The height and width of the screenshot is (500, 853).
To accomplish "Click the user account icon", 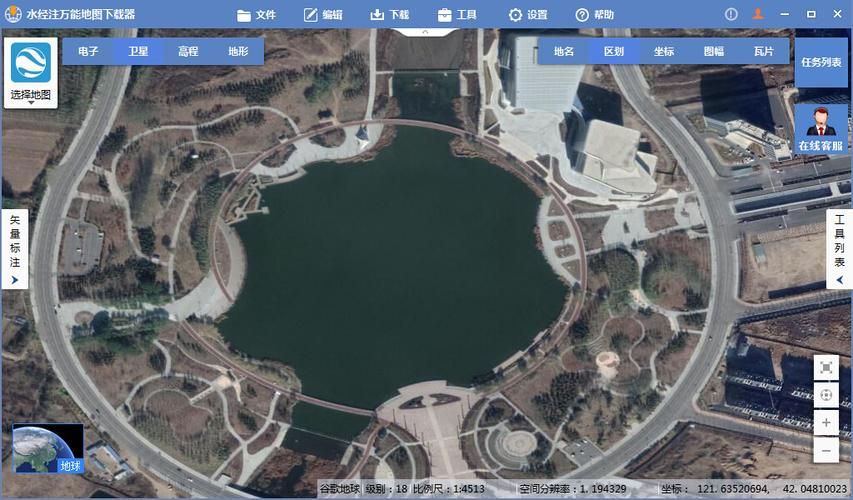I will point(758,14).
